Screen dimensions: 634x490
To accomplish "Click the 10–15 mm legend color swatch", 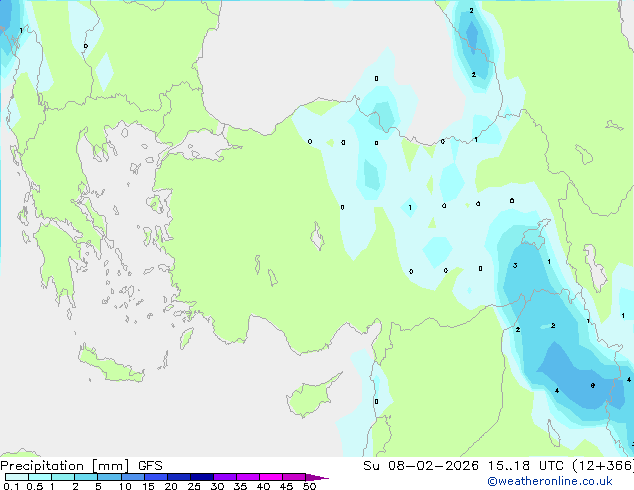I will pyautogui.click(x=133, y=477).
